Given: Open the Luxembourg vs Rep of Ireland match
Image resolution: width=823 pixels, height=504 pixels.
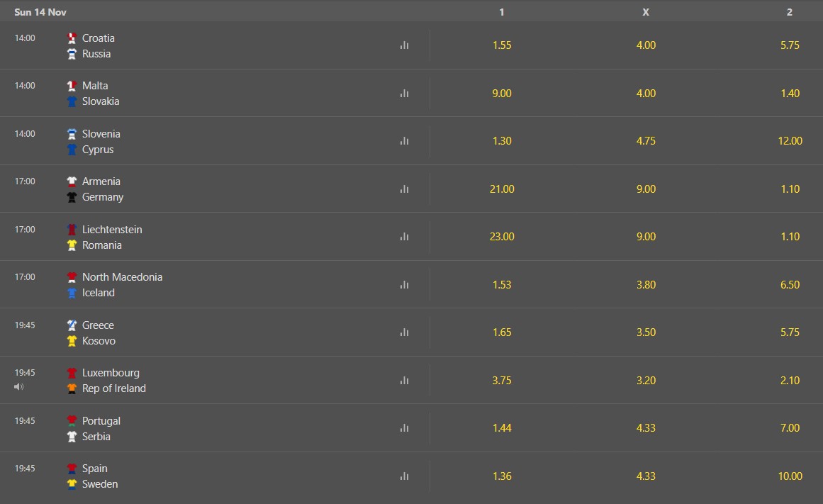Looking at the screenshot, I should pyautogui.click(x=114, y=381).
